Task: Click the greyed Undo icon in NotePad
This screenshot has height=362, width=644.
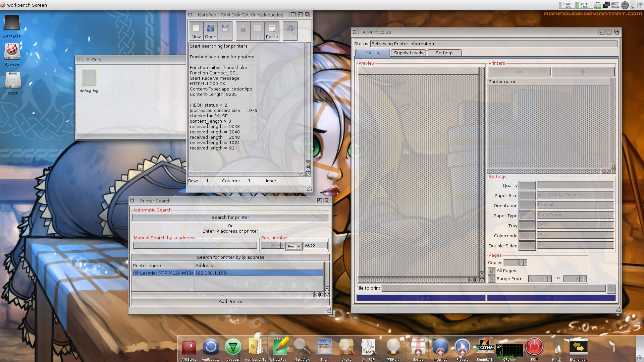Action: click(x=290, y=31)
